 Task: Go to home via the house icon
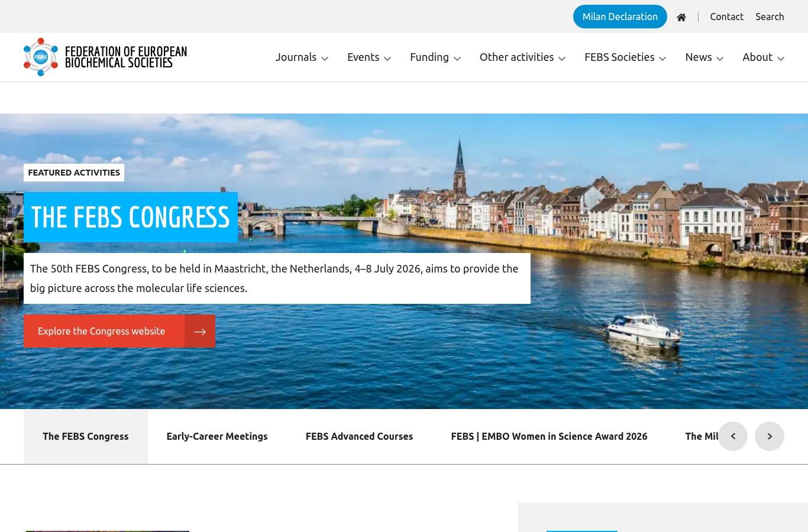coord(681,17)
